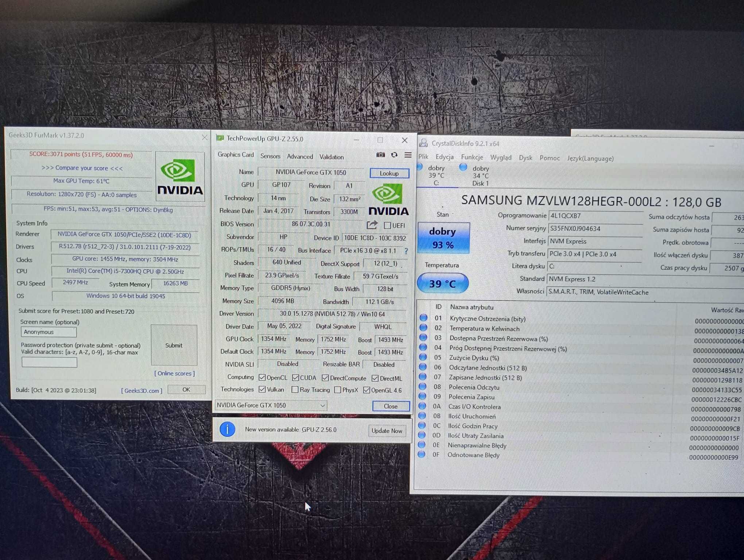Viewport: 744px width, 560px height.
Task: Click Compare your score link
Action: click(x=82, y=168)
